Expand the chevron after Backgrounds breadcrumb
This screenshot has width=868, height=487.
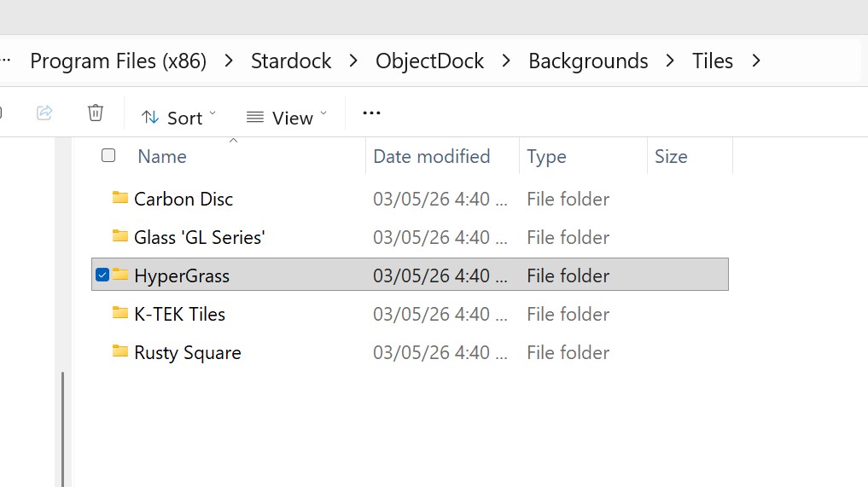[x=671, y=61]
